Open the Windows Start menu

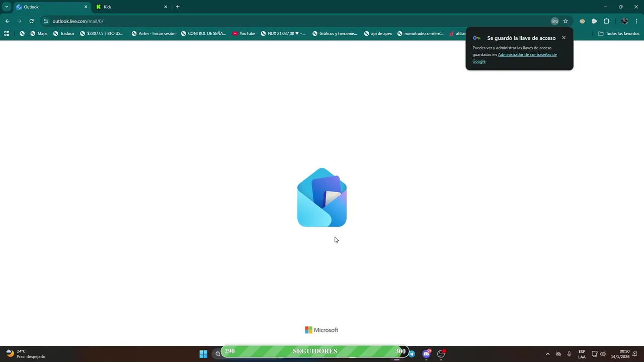point(203,353)
